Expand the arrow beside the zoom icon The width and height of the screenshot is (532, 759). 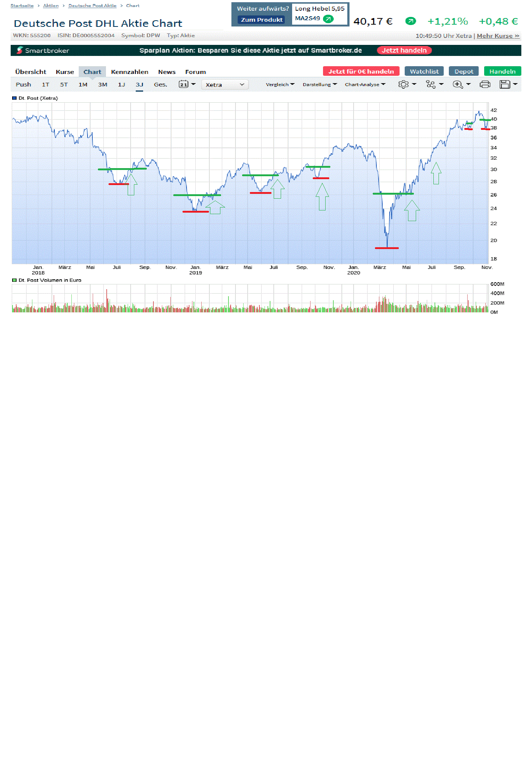(468, 84)
